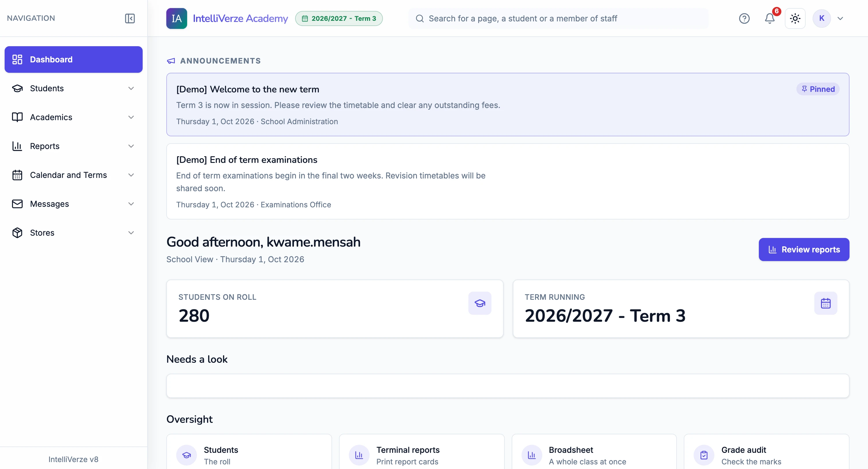Focus the page, student or staff search field
This screenshot has width=868, height=469.
pyautogui.click(x=558, y=18)
